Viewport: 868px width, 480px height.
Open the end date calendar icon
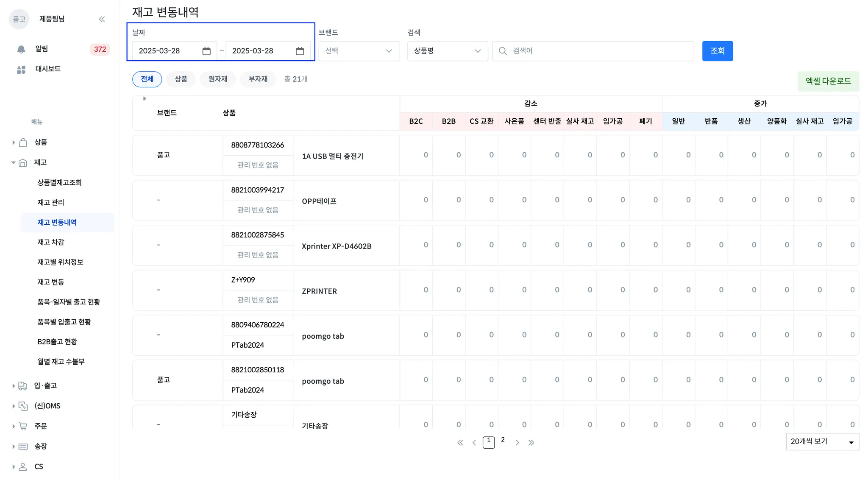(300, 51)
